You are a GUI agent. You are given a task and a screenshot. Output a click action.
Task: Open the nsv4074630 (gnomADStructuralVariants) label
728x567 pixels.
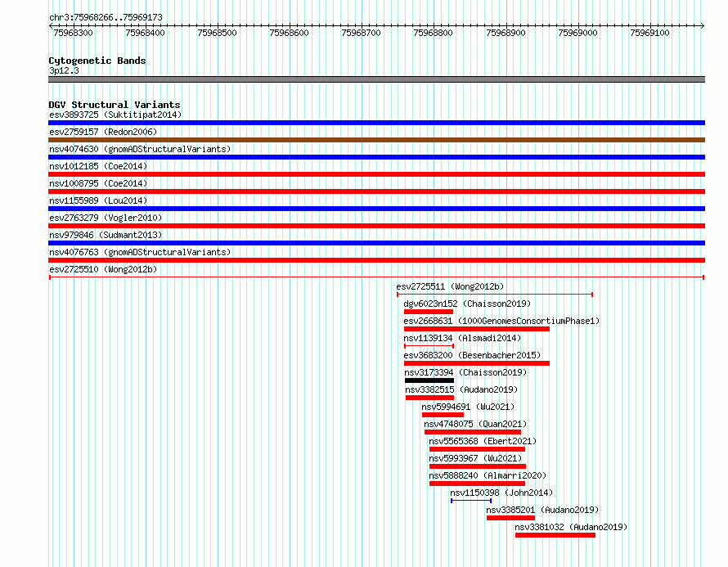[x=140, y=149]
